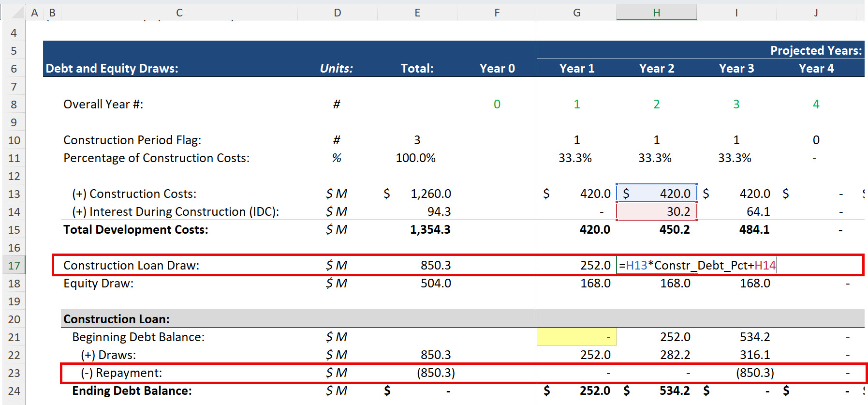Click the Year 3 IDC value 64.1

click(758, 211)
